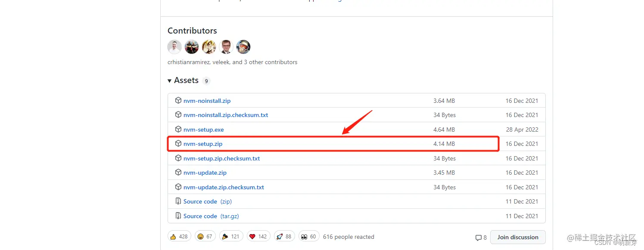
Task: Download nvm-setup.zip asset
Action: point(203,144)
